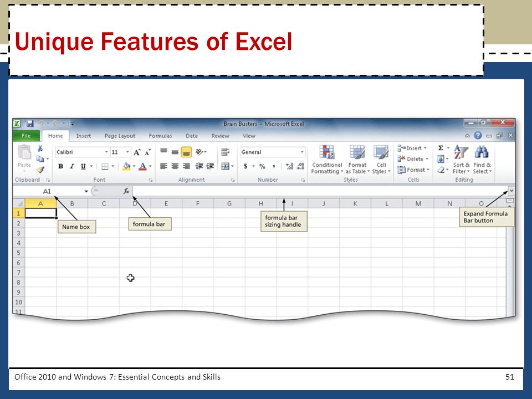Switch to the Page Layout tab

click(x=120, y=136)
